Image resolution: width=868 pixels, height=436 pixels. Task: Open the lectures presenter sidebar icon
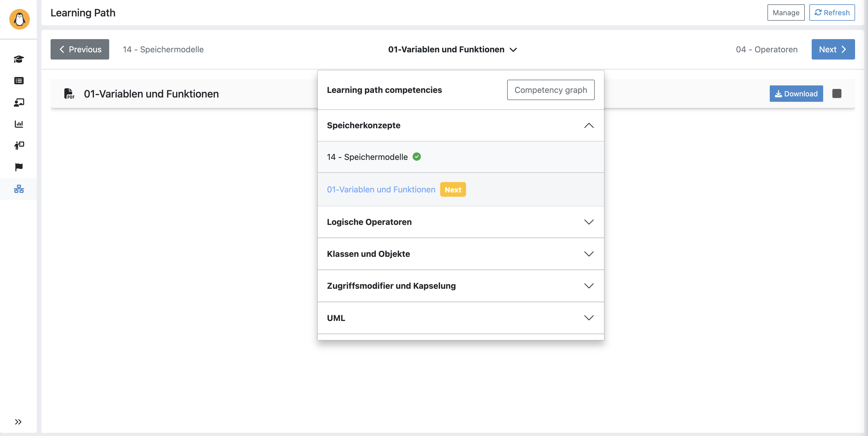(19, 102)
